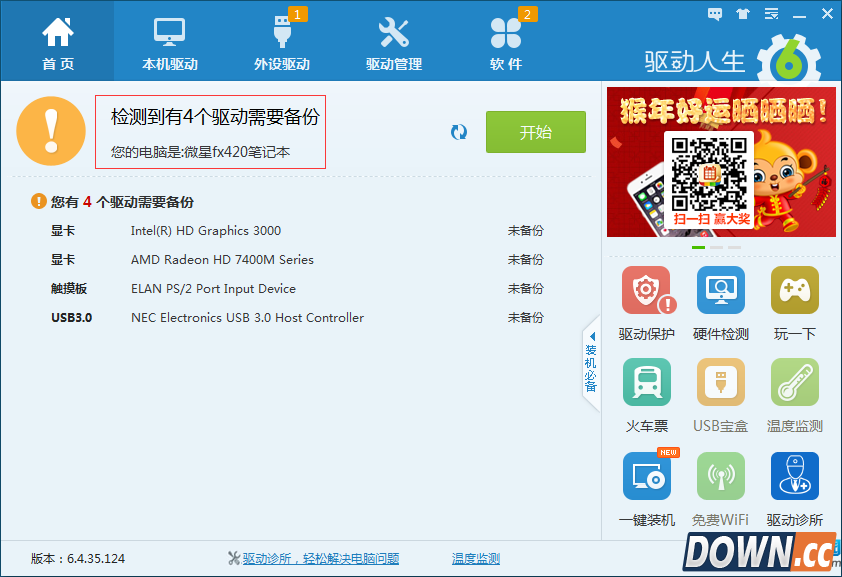
Task: Open the 驱动保护 driver protection tool
Action: click(x=646, y=290)
